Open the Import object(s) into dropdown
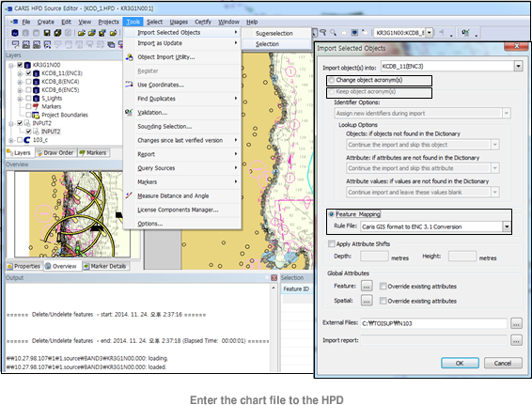 tap(518, 66)
